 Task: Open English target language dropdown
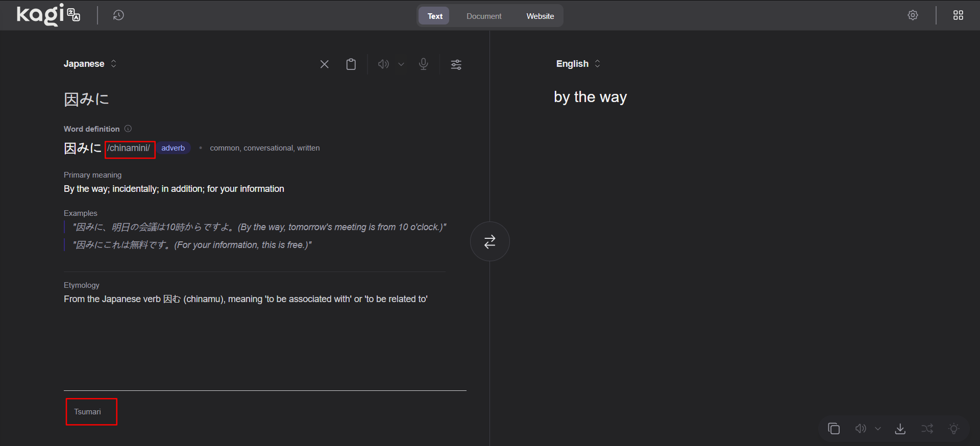pos(578,64)
